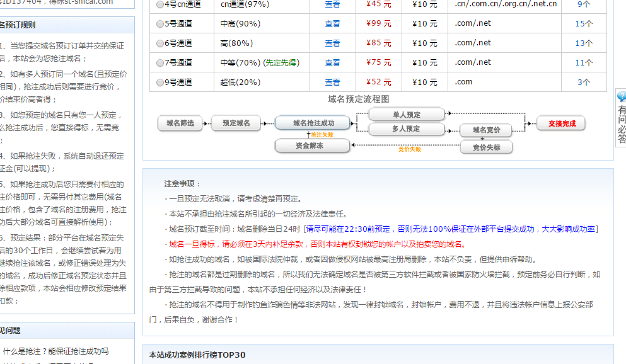The width and height of the screenshot is (626, 364).
Task: Open the 13个 success count link
Action: click(584, 43)
